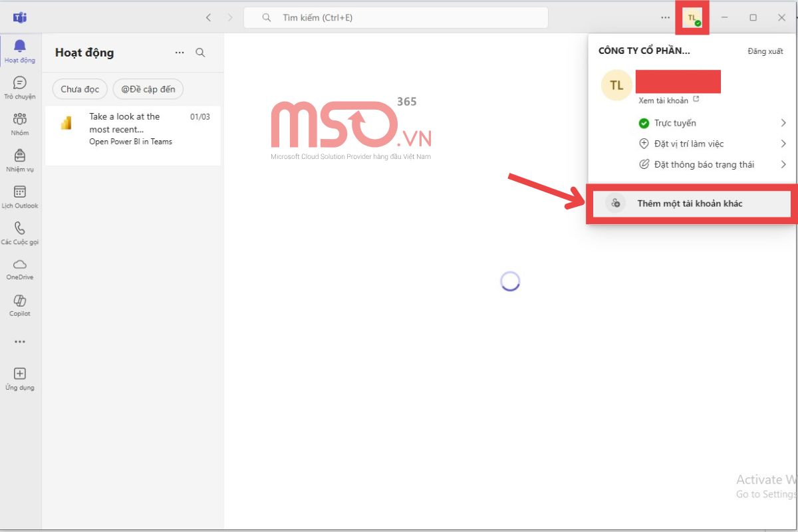Click CÔNG TY CỔ PHẦN organization name
The image size is (798, 532).
coord(644,51)
